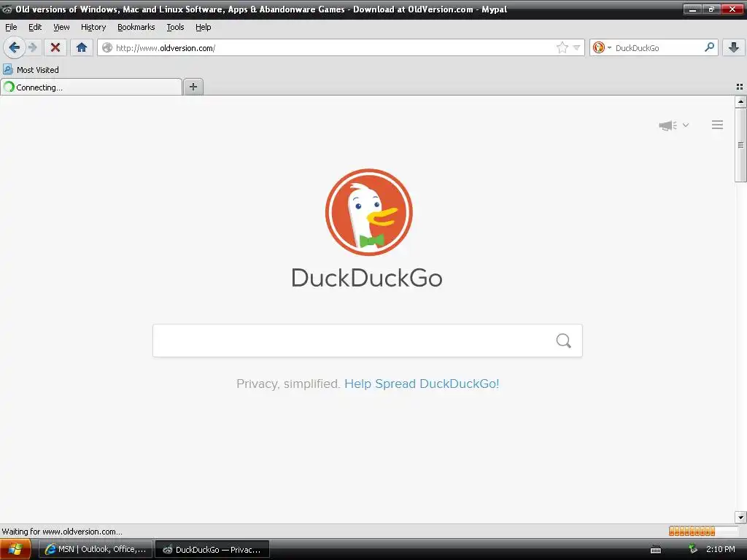Open the History menu
This screenshot has width=747, height=560.
(93, 27)
